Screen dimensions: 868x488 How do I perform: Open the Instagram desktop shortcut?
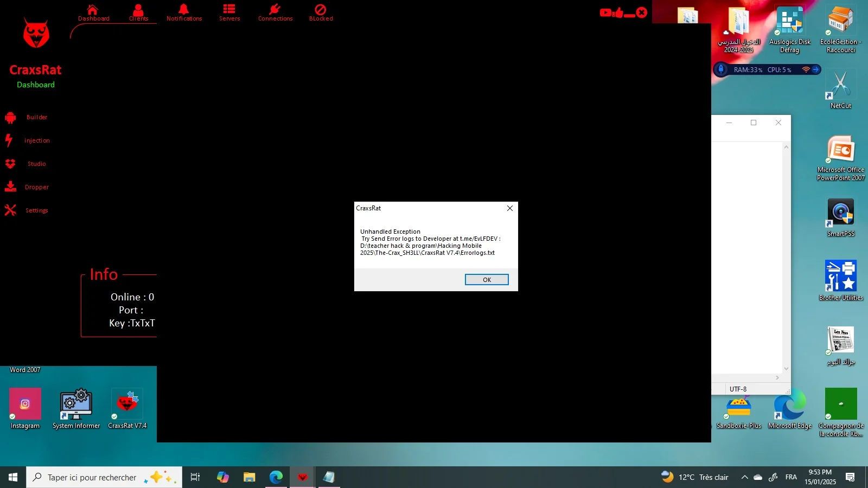click(25, 409)
